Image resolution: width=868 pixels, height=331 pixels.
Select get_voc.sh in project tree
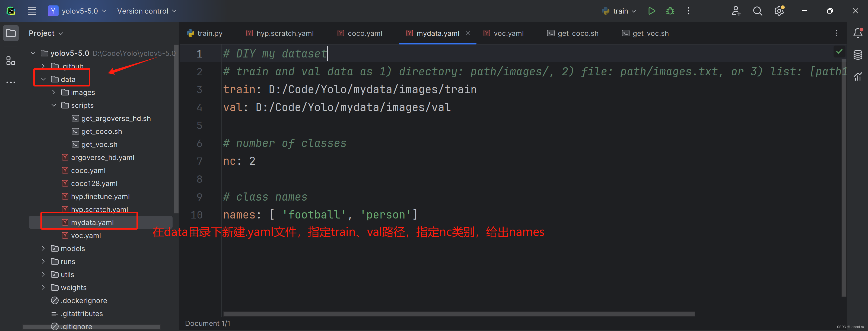click(95, 144)
